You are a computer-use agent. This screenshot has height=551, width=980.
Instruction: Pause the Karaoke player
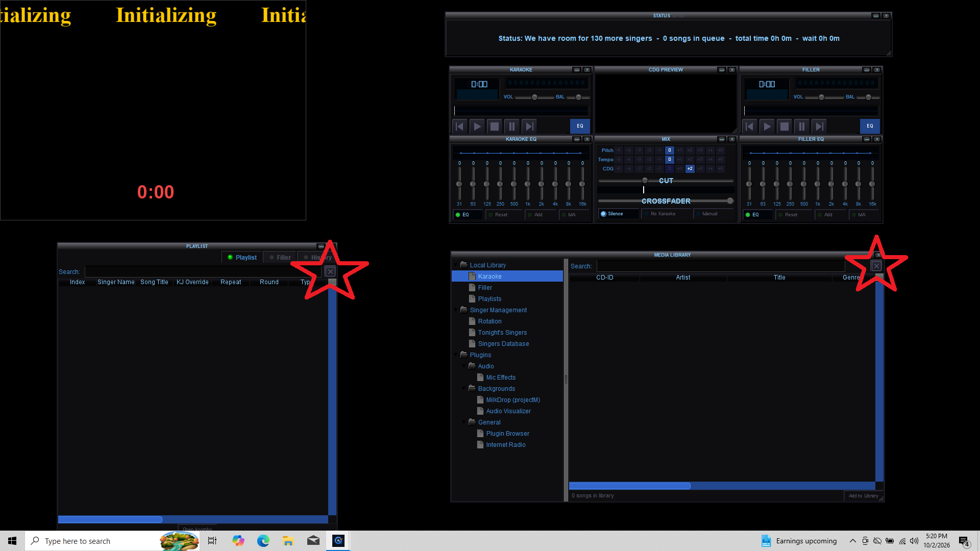coord(511,127)
